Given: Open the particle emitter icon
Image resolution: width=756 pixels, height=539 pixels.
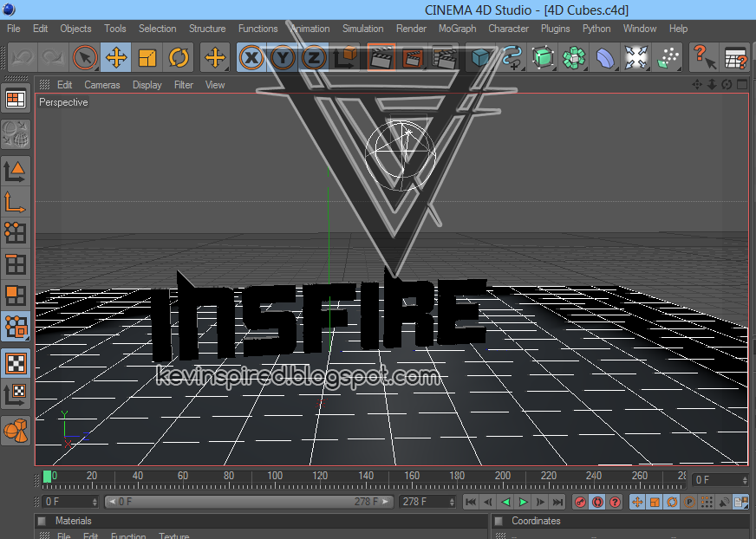Looking at the screenshot, I should 668,58.
